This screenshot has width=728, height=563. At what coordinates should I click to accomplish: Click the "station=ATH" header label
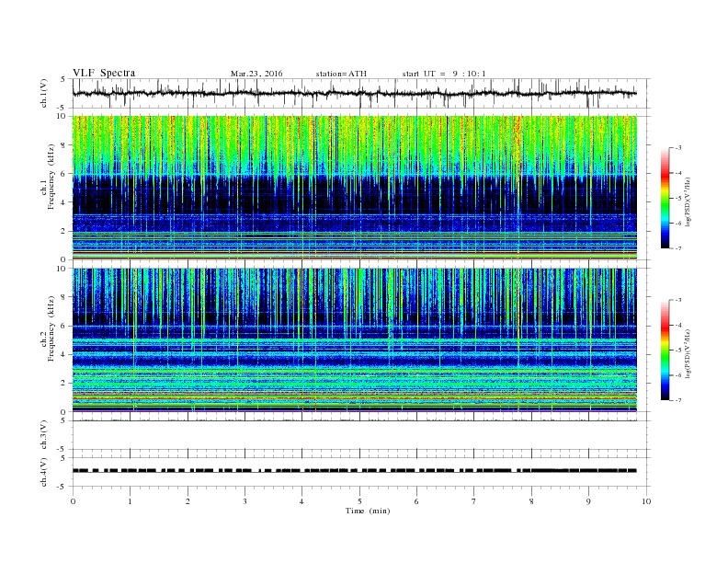point(341,74)
